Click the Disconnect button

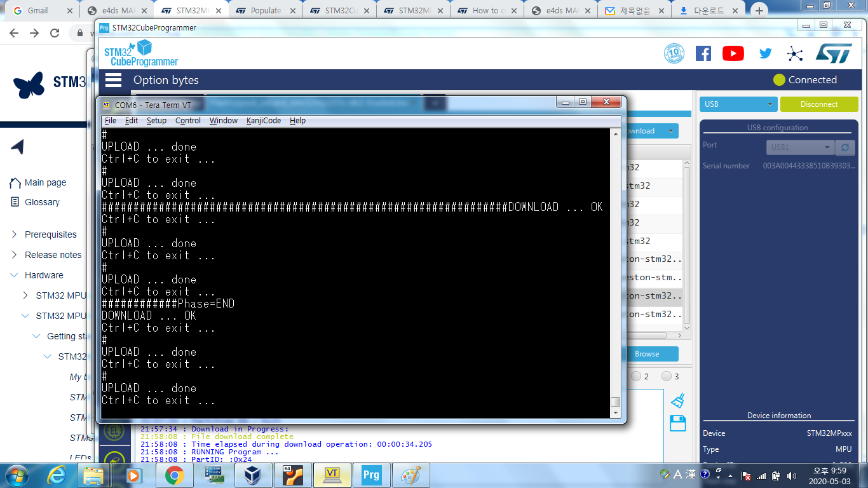(819, 104)
